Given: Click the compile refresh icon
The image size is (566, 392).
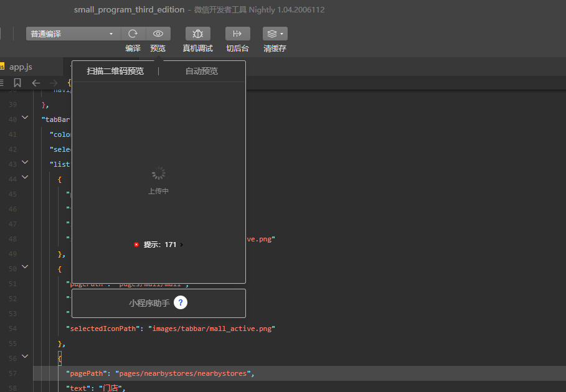Looking at the screenshot, I should 133,34.
